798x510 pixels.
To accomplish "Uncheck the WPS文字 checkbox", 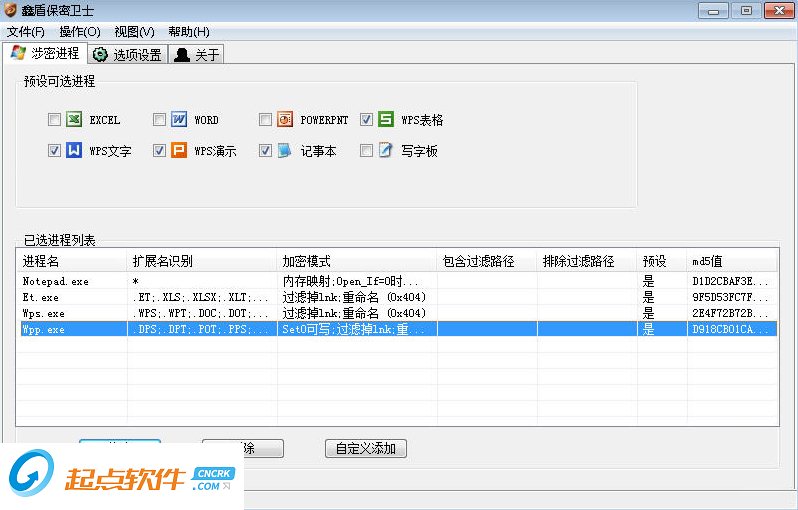I will (x=54, y=151).
